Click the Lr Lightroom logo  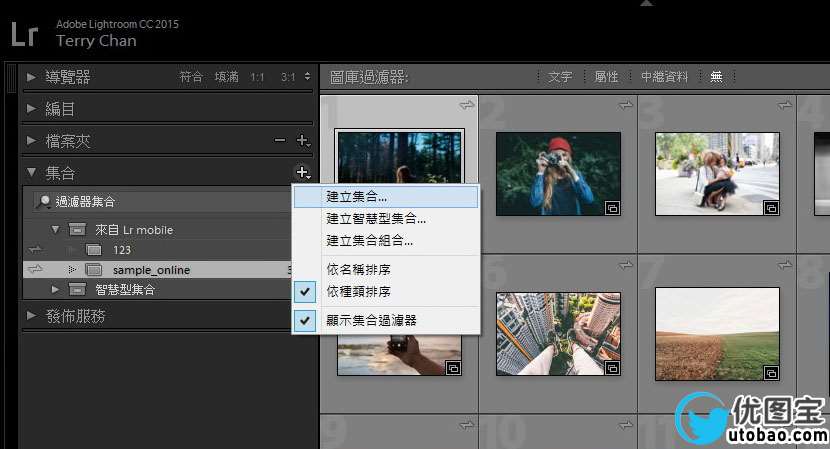coord(24,34)
